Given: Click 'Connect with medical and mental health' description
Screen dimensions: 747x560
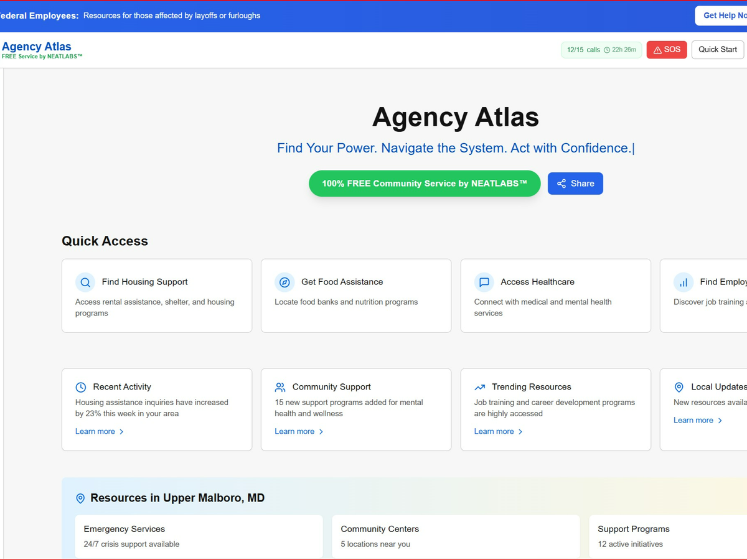Looking at the screenshot, I should [x=543, y=307].
